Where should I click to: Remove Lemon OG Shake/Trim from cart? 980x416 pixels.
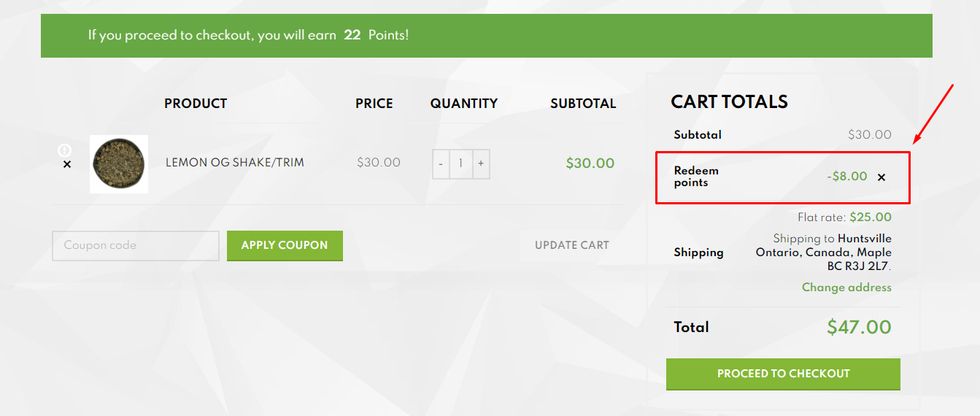pyautogui.click(x=67, y=165)
